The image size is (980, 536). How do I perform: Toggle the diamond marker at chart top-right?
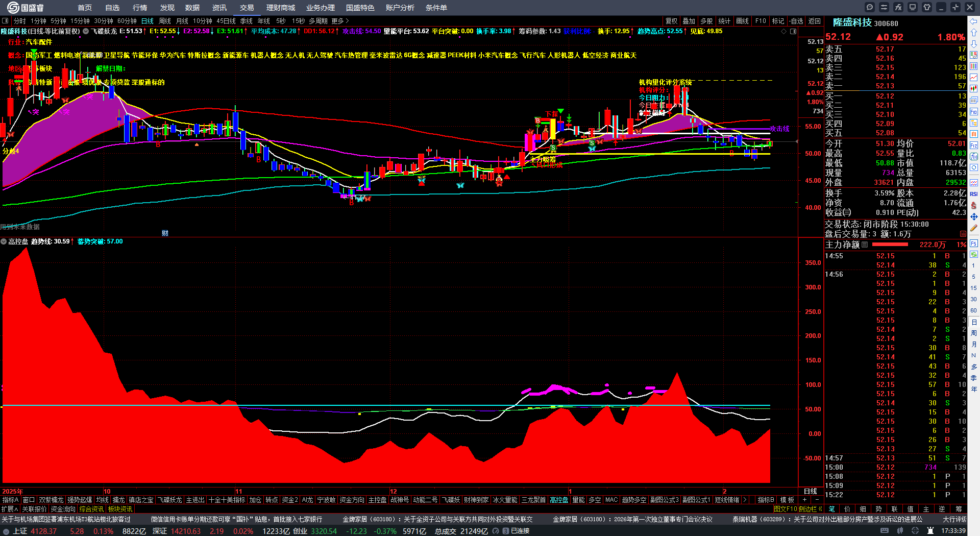(784, 31)
